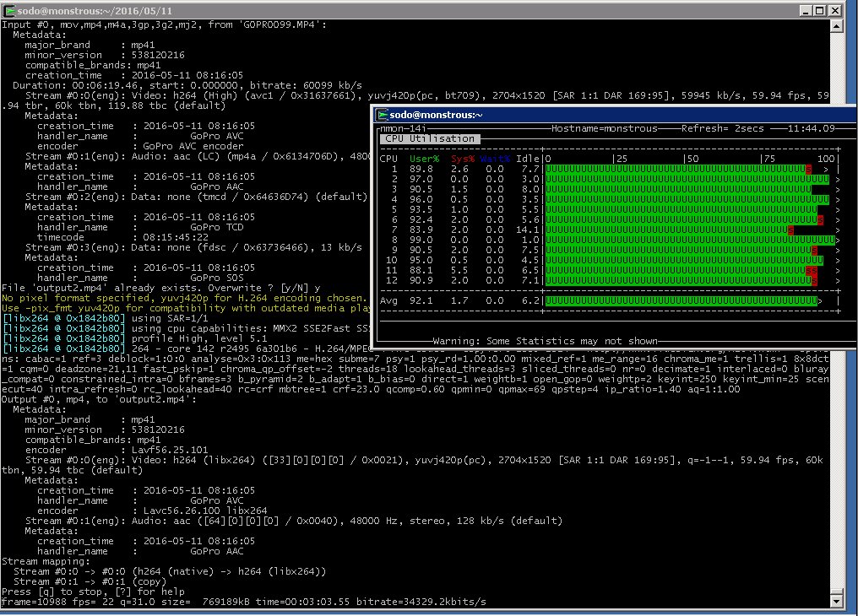Click the scrollbar down arrow of the main terminal
The image size is (858, 616).
coord(836,602)
